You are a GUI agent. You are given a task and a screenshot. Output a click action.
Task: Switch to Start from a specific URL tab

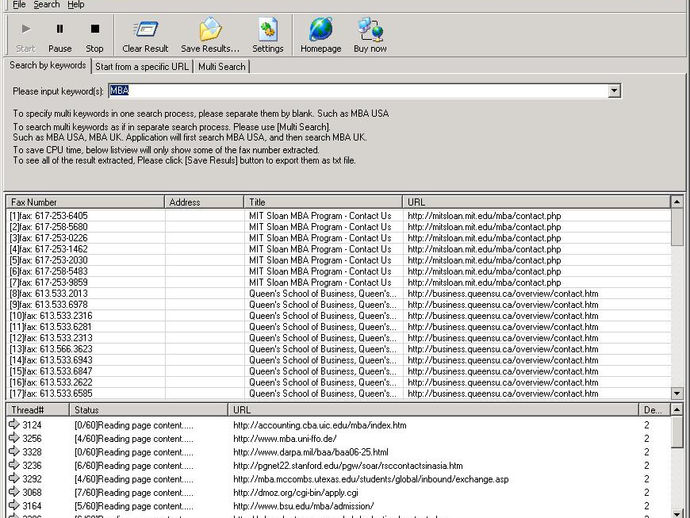pyautogui.click(x=142, y=67)
